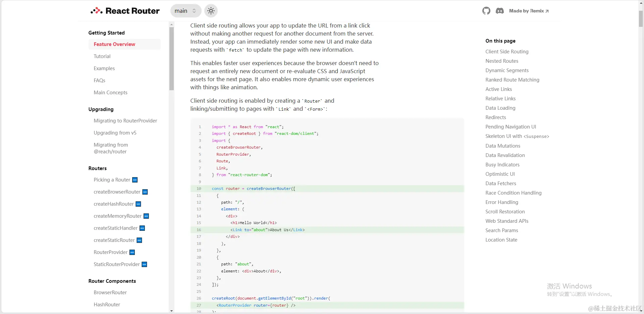Open the Tutorial page
This screenshot has height=314, width=644.
point(102,56)
